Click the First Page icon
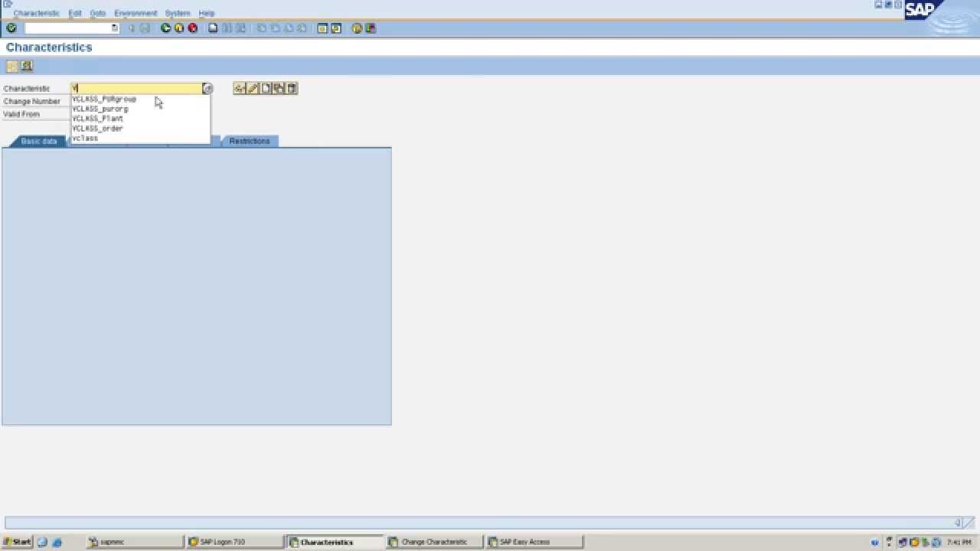 [261, 28]
